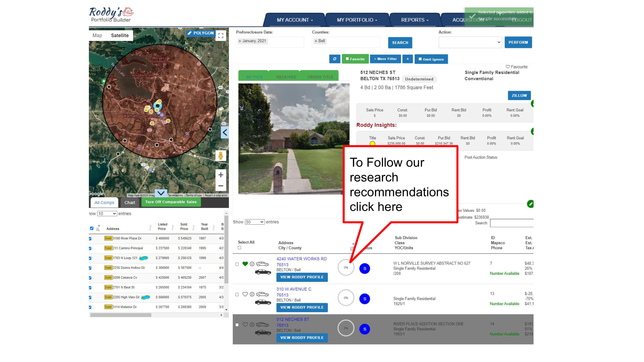
Task: Click yellow Title status dot in Roddy Insights
Action: (x=372, y=144)
